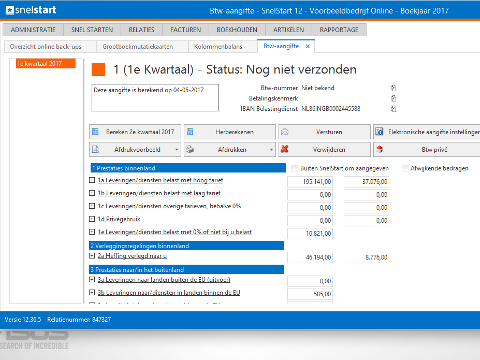
Task: Expand row 2a Heffing verlegd naar u
Action: (92, 256)
